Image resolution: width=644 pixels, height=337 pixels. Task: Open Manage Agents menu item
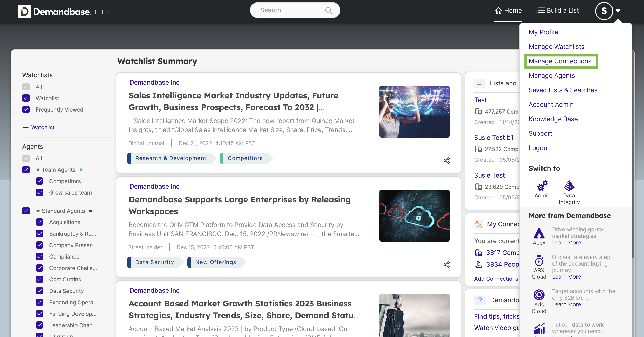[x=552, y=76]
